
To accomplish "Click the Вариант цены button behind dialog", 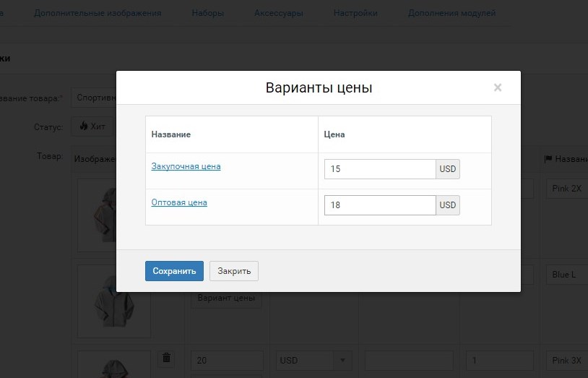I will (x=226, y=298).
